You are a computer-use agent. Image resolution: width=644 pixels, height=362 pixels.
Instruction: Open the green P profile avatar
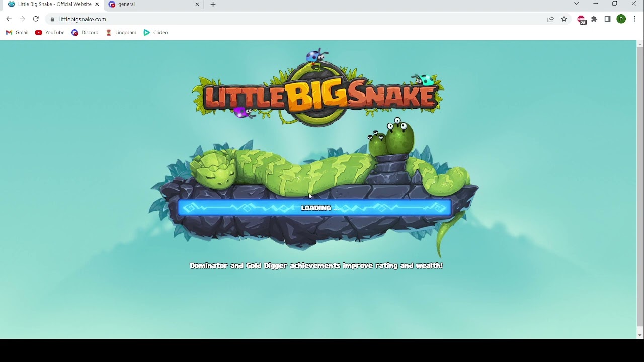point(621,19)
